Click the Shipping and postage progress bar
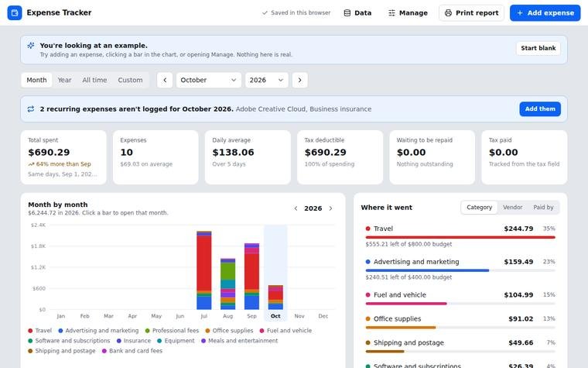The height and width of the screenshot is (368, 588). pyautogui.click(x=460, y=352)
